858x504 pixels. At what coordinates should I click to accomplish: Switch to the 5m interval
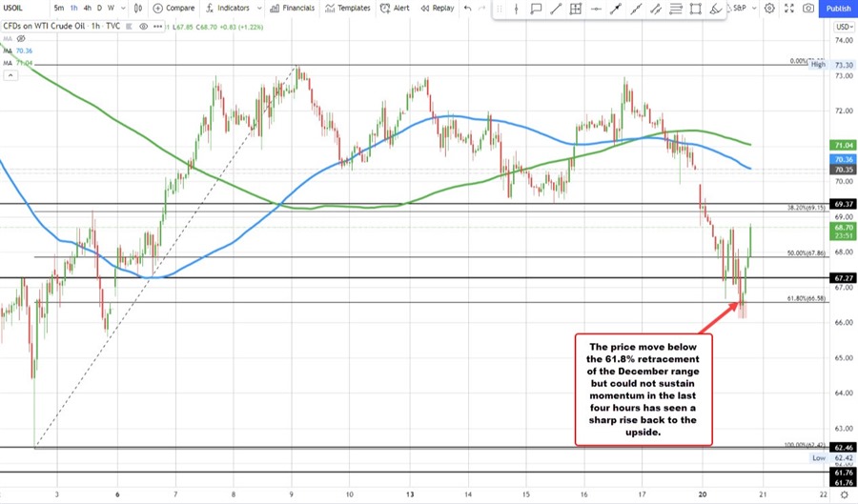click(x=58, y=9)
